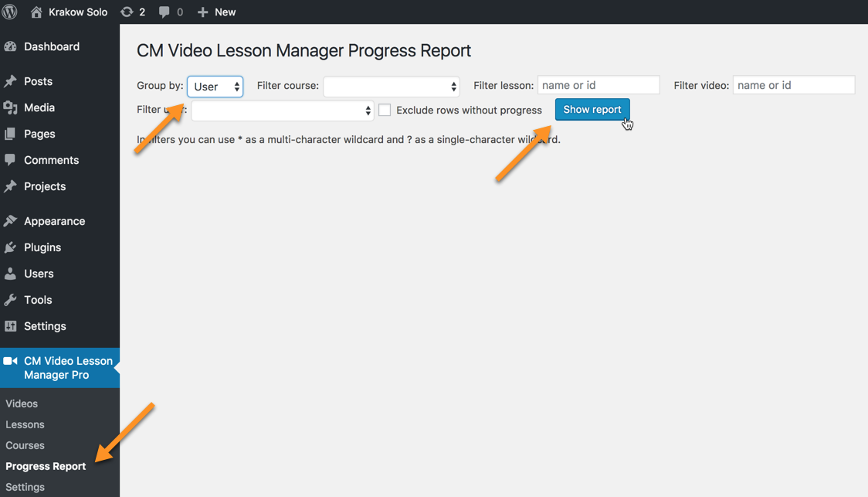Go to Videos submenu
868x497 pixels.
point(22,403)
